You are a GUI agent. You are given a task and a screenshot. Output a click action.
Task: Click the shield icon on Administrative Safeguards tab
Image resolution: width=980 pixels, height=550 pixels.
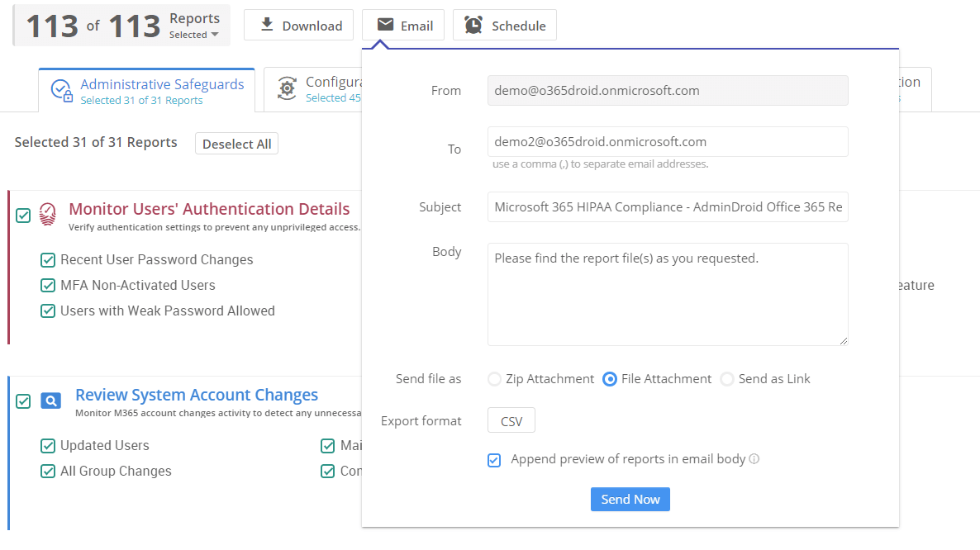point(60,88)
